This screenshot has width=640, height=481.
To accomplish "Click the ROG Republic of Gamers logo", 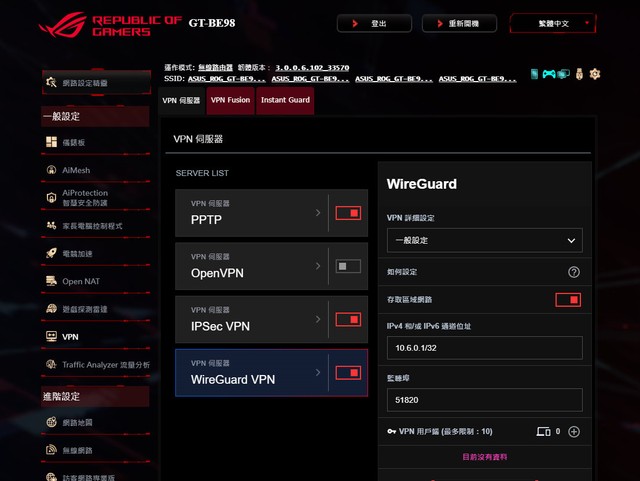I will [110, 24].
